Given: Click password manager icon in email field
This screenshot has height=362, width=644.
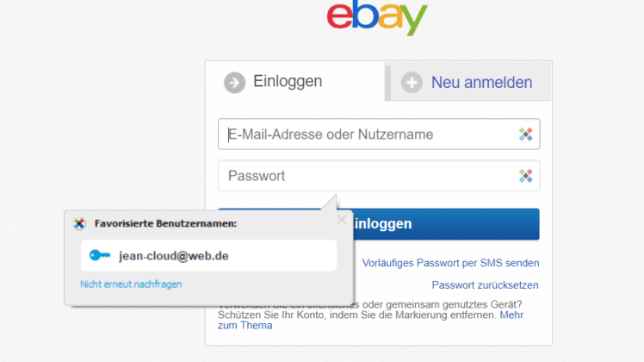Looking at the screenshot, I should coord(526,134).
